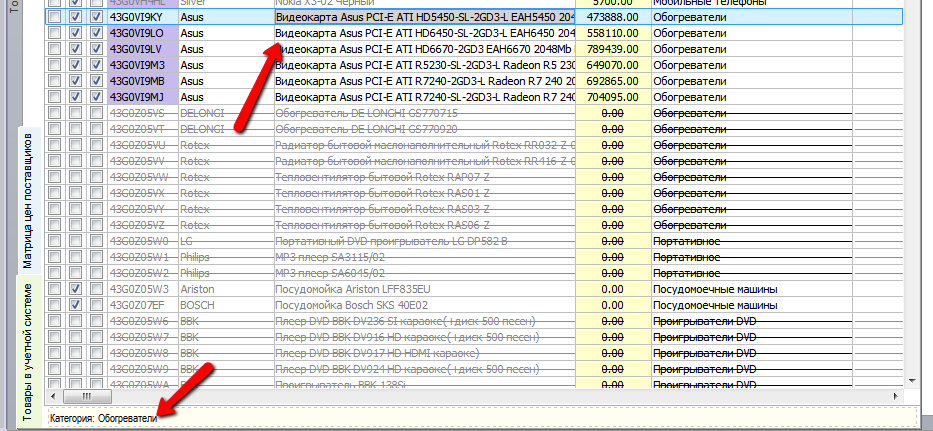
Task: Tick the unchecked box in row 43G0VI9MJ
Action: coord(55,96)
